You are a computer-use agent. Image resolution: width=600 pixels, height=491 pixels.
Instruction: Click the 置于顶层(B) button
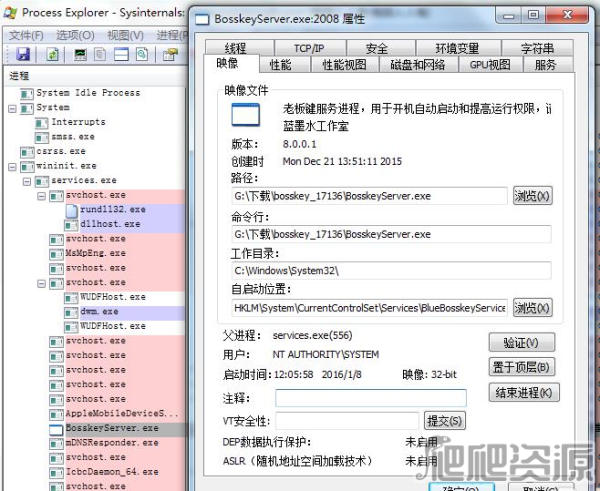click(x=522, y=367)
